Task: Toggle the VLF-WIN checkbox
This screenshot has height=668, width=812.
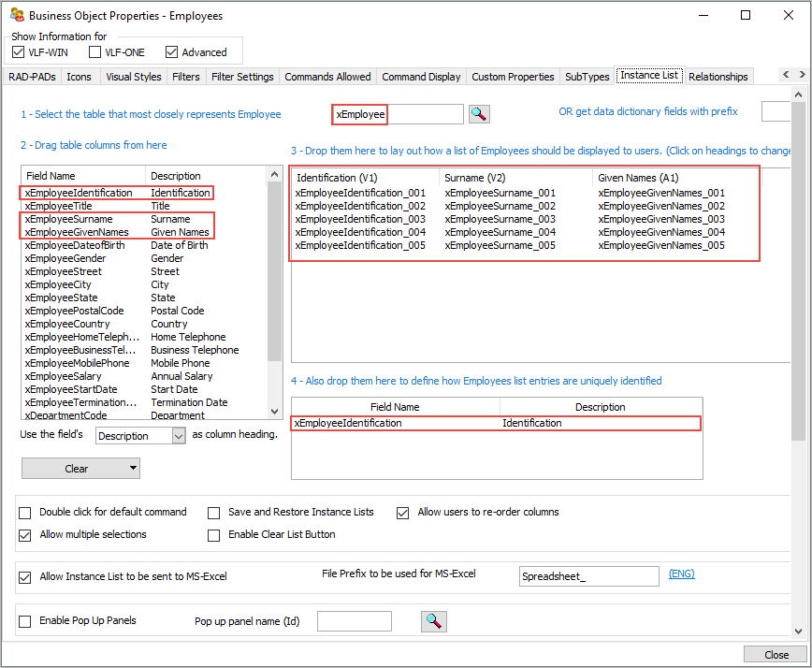Action: 18,52
